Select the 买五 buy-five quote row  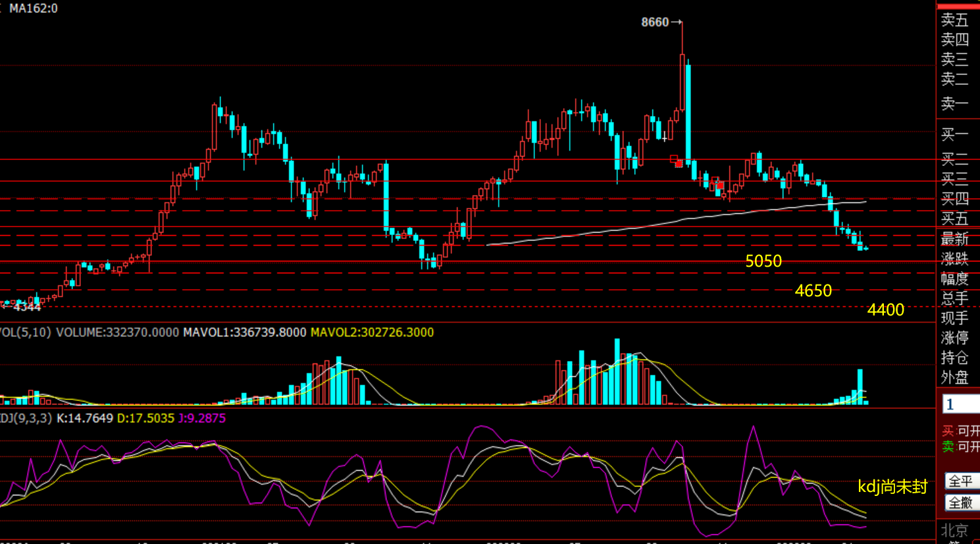click(x=955, y=219)
